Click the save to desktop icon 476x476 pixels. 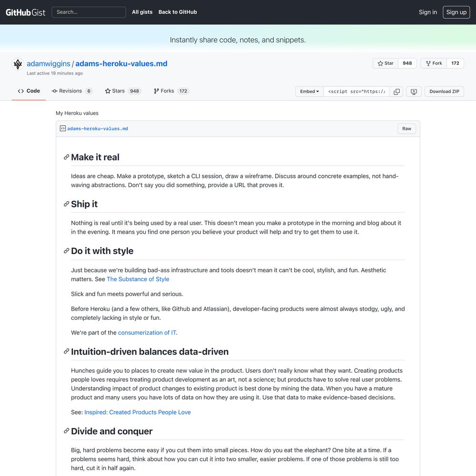(414, 91)
